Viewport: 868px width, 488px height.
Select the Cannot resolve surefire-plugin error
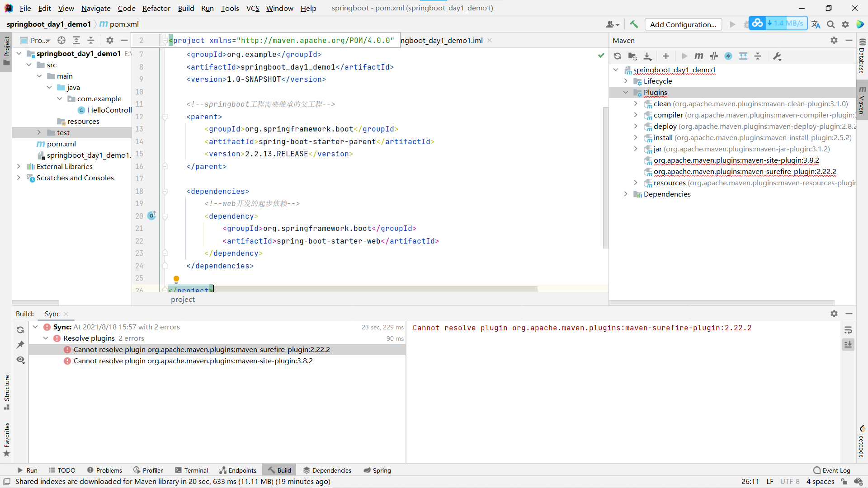[x=202, y=350]
